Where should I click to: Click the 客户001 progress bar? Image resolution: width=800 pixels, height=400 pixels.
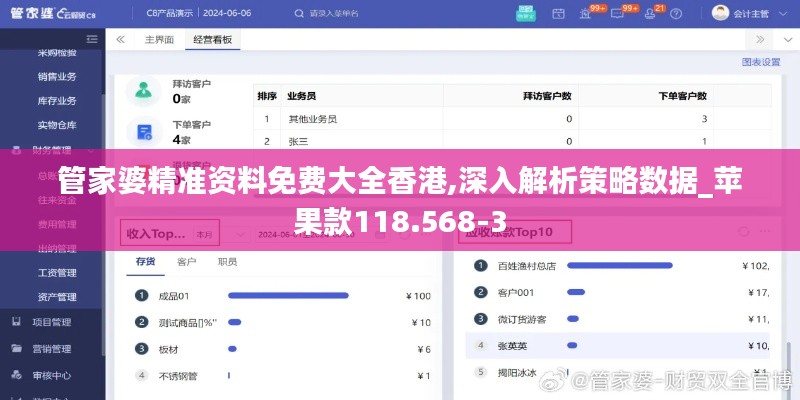click(576, 292)
